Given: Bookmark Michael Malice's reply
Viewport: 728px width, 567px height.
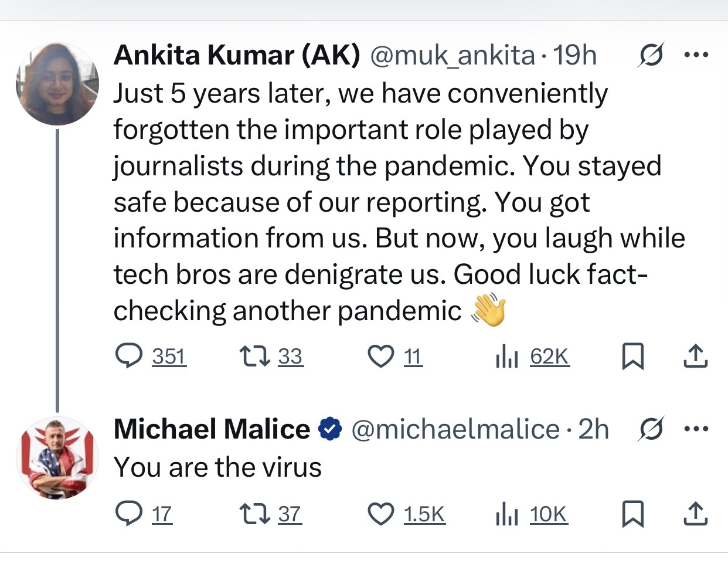Looking at the screenshot, I should [x=632, y=514].
